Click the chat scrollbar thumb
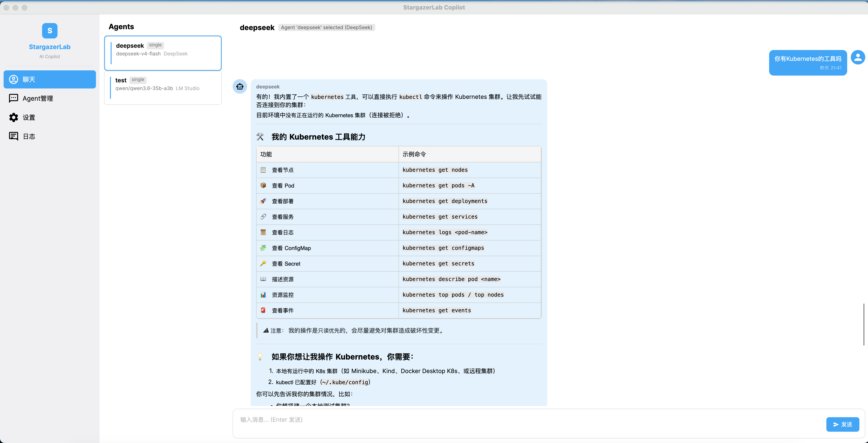Screen dimensions: 868x443 tap(864, 324)
